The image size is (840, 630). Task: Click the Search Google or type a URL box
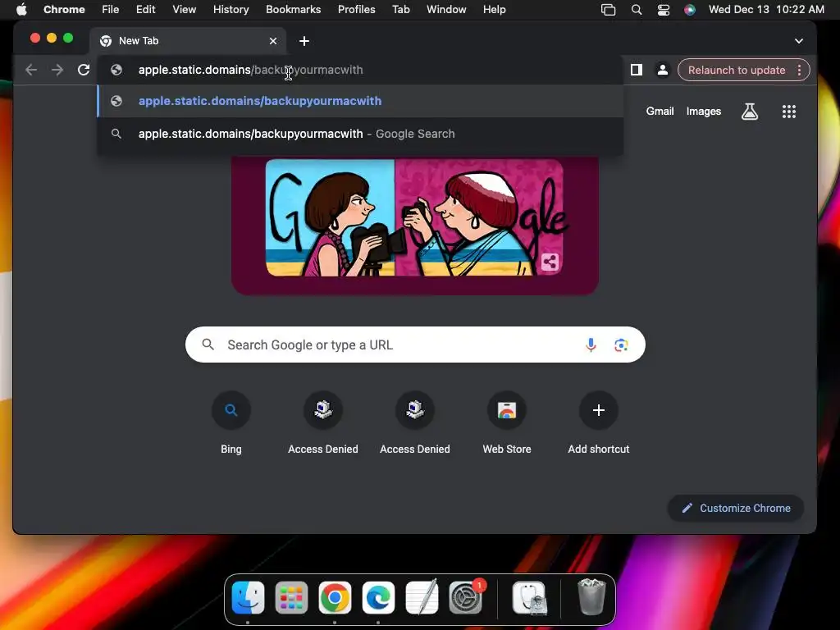coord(415,345)
